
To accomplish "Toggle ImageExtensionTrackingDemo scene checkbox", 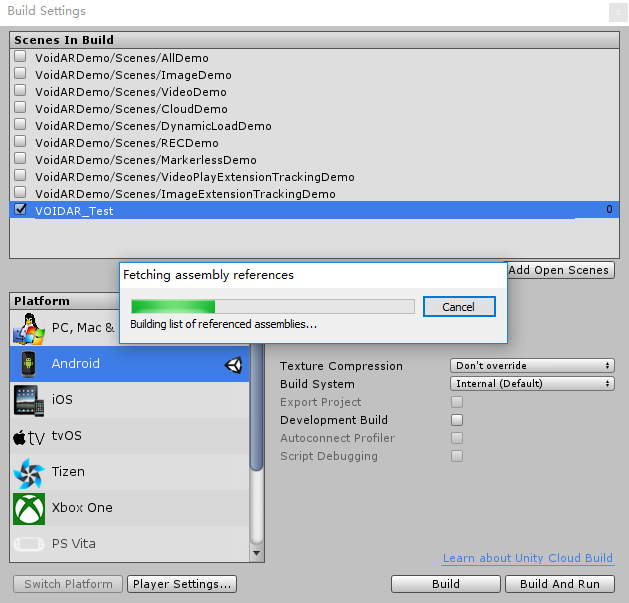I will tap(20, 192).
